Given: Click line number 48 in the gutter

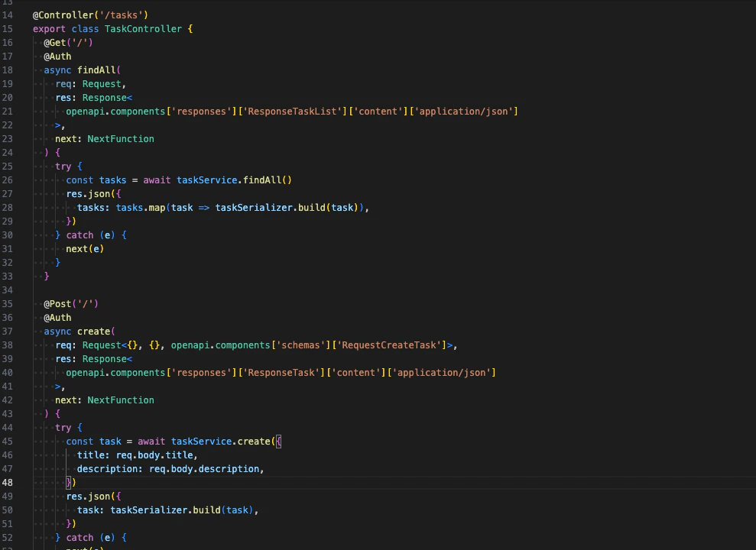Looking at the screenshot, I should pyautogui.click(x=6, y=482).
